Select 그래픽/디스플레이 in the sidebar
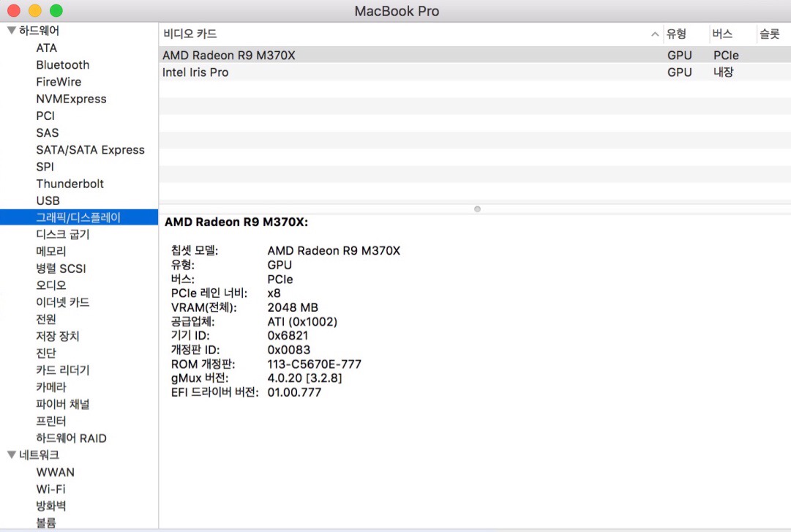The height and width of the screenshot is (532, 791). 78,217
